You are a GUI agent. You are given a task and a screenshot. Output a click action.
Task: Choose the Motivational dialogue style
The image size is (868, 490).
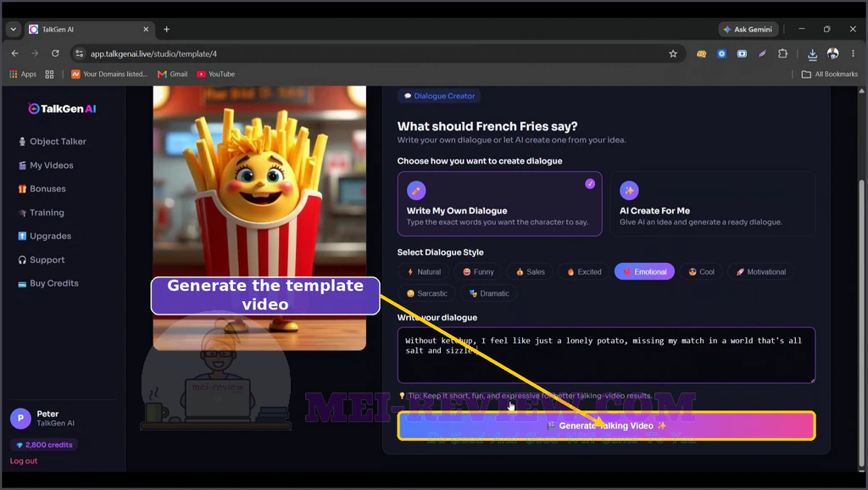pos(760,272)
